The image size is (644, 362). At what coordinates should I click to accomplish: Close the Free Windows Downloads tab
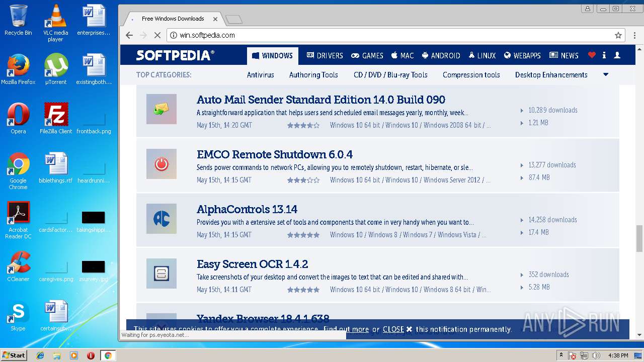(215, 19)
